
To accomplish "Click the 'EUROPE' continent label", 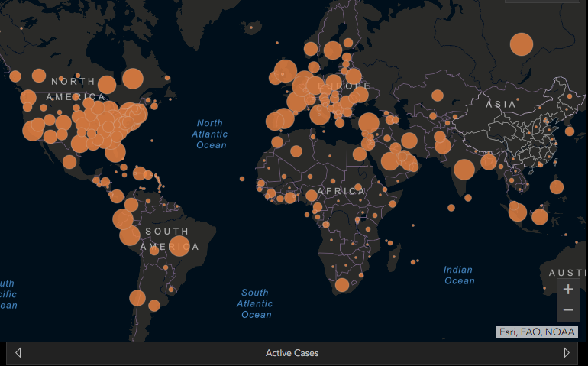I will [x=344, y=86].
